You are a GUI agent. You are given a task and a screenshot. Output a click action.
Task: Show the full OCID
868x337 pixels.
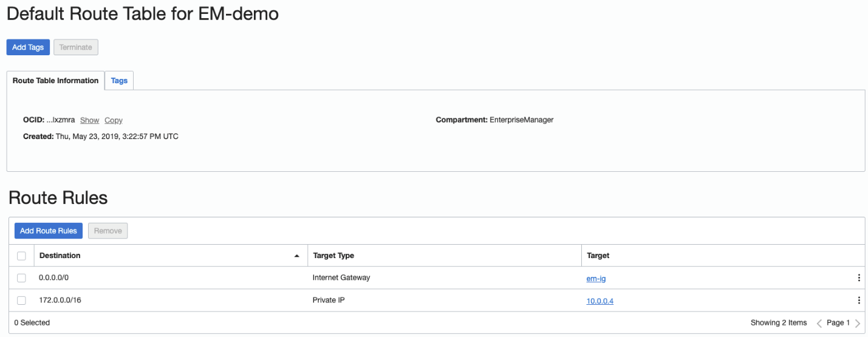[x=89, y=120]
